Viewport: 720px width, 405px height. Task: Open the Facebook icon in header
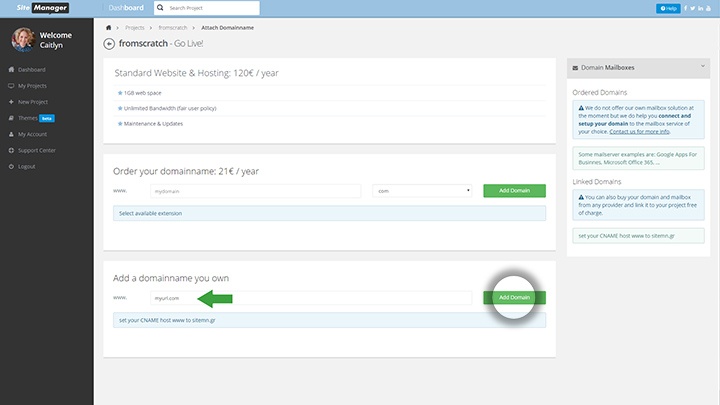click(x=685, y=8)
